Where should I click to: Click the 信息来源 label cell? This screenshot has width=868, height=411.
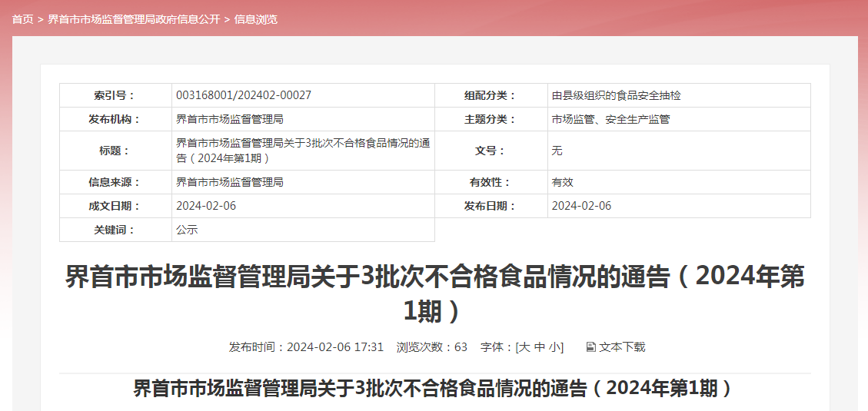coord(115,182)
